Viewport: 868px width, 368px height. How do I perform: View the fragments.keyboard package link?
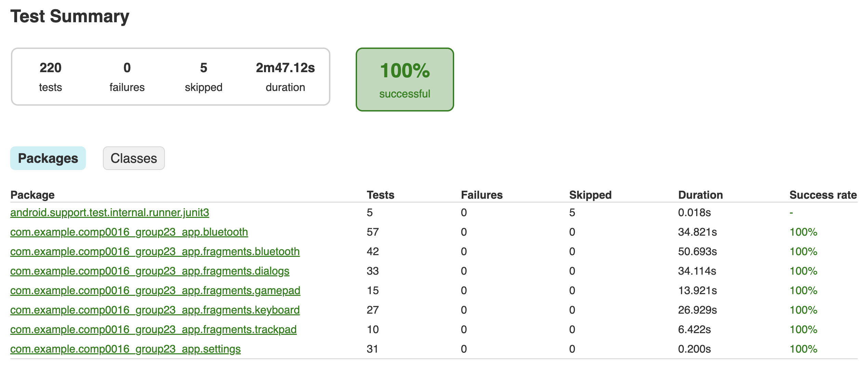click(x=155, y=310)
